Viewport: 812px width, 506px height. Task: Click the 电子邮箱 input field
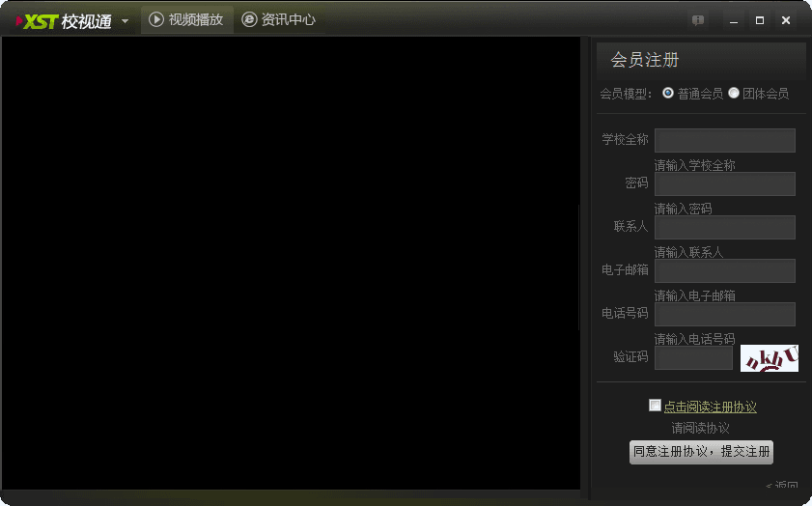click(x=724, y=270)
